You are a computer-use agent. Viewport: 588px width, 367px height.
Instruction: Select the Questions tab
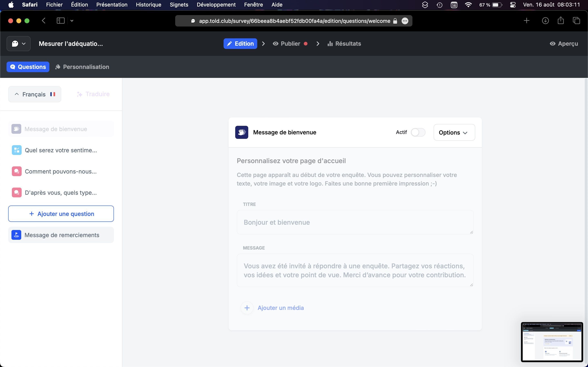[x=28, y=67]
